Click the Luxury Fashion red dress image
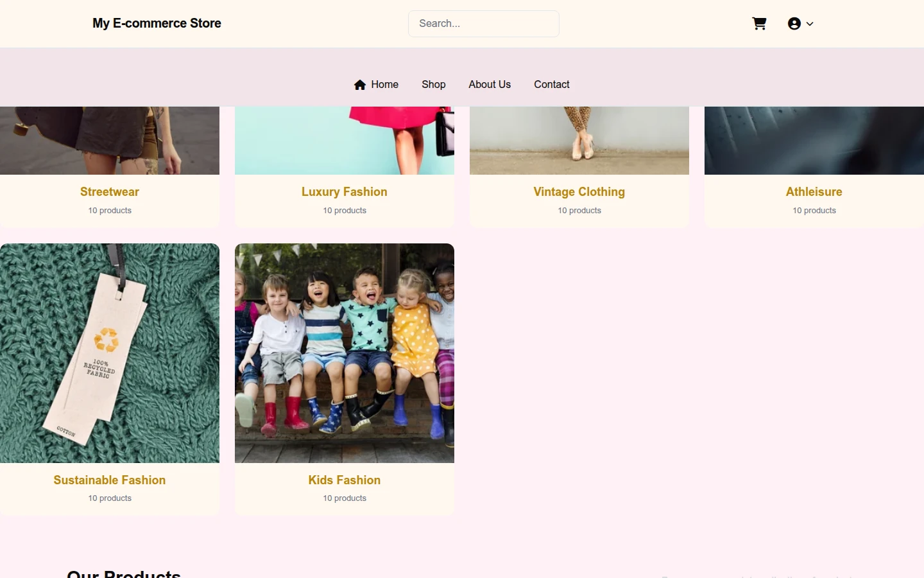 [x=345, y=141]
